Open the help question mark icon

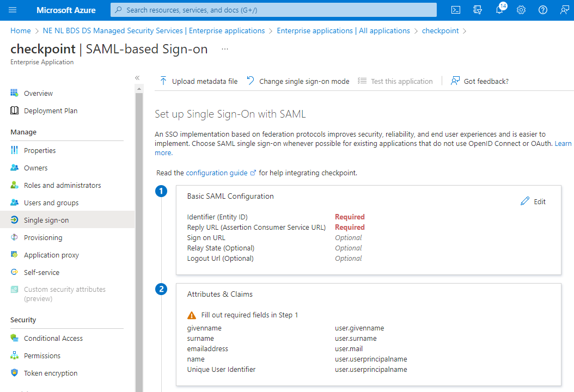(x=542, y=9)
